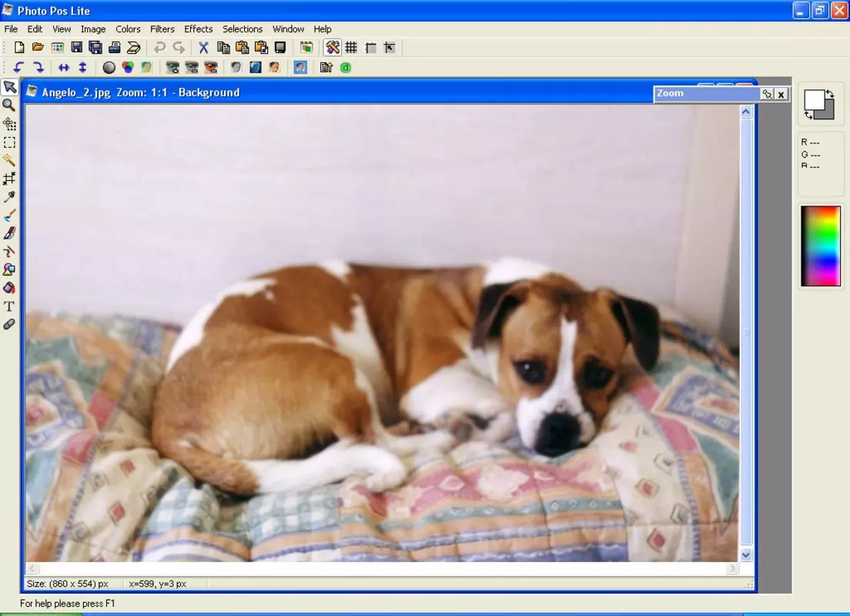This screenshot has height=616, width=850.
Task: Save image with single floppy icon
Action: [x=76, y=48]
